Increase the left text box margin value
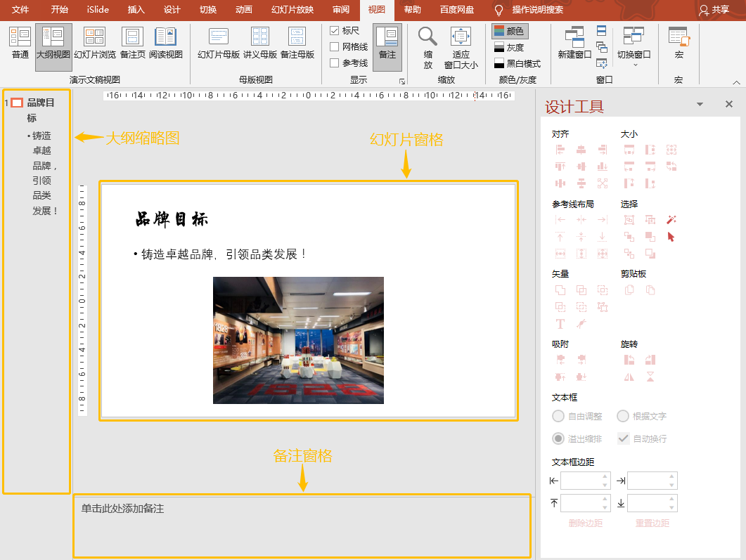This screenshot has width=746, height=560. 605,476
